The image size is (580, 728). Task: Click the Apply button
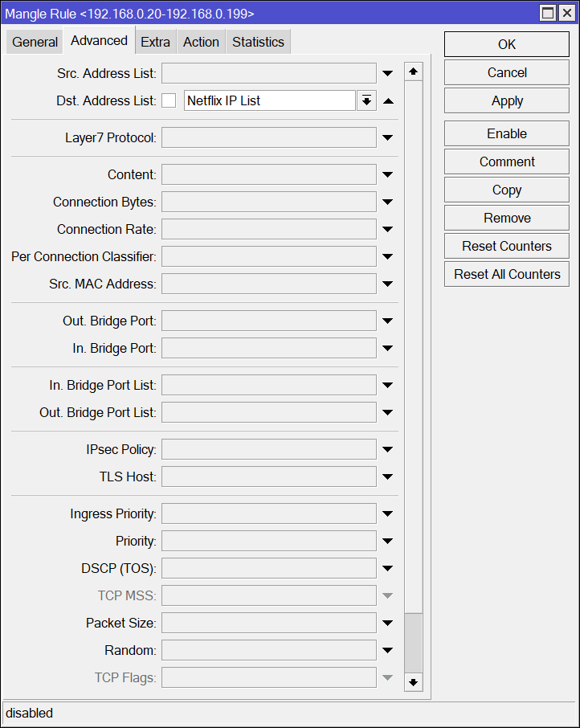507,100
